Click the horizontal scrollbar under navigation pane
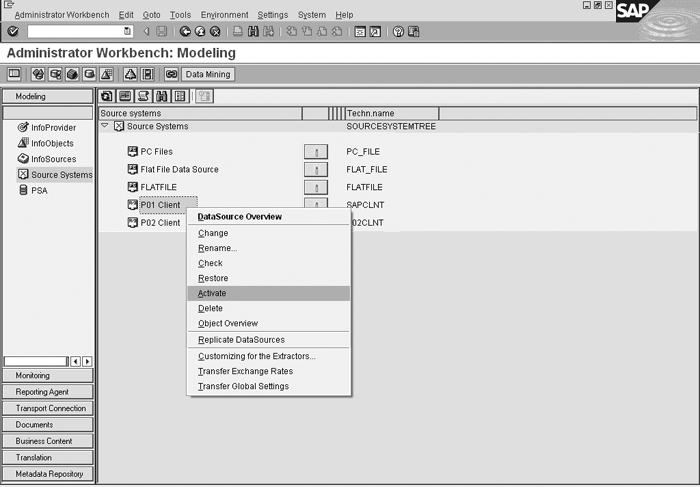This screenshot has width=700, height=487. click(x=36, y=361)
